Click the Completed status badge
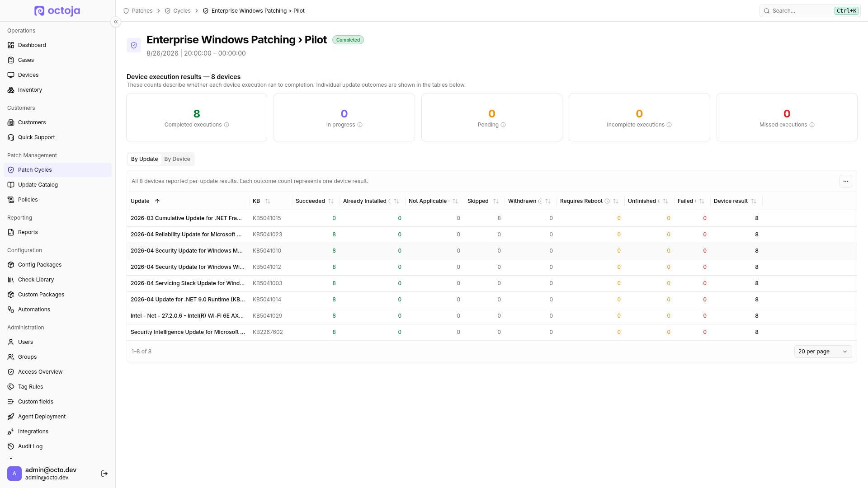This screenshot has width=868, height=488. [x=348, y=40]
